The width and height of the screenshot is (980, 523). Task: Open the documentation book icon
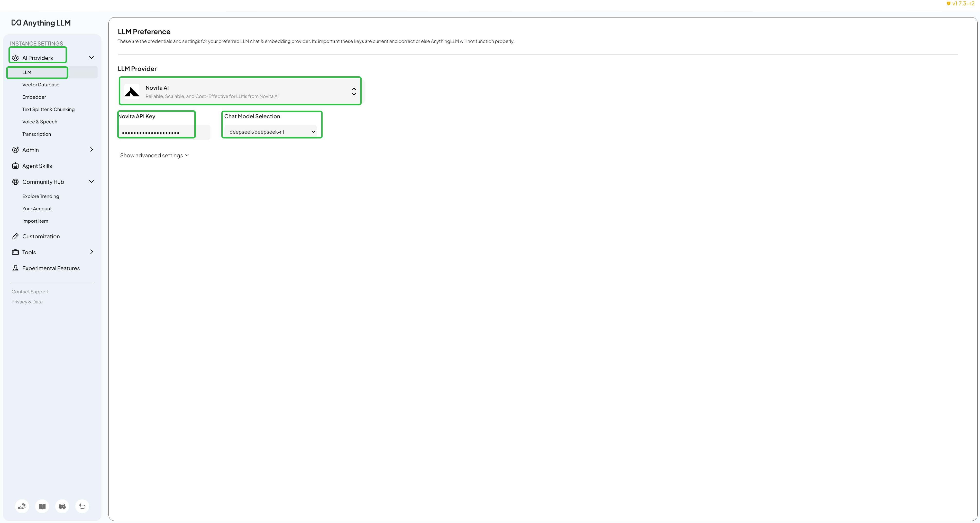coord(42,506)
